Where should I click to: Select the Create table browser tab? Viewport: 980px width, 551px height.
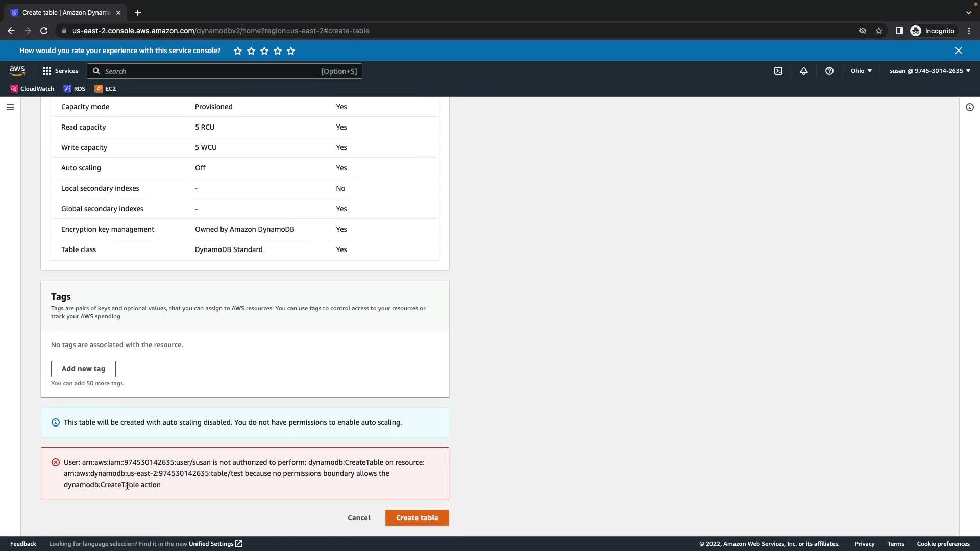pos(65,13)
